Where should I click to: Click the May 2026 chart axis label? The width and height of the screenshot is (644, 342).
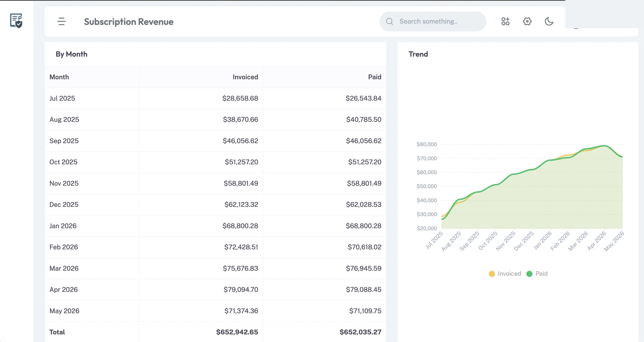coord(614,241)
